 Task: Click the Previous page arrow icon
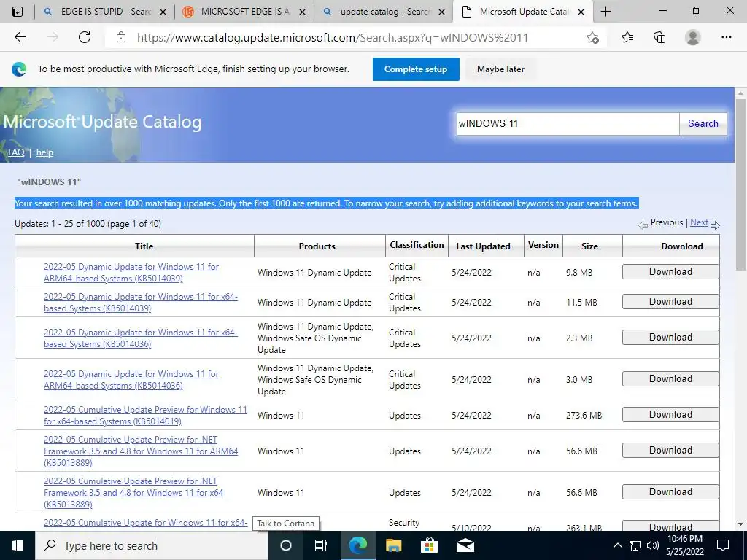(643, 225)
